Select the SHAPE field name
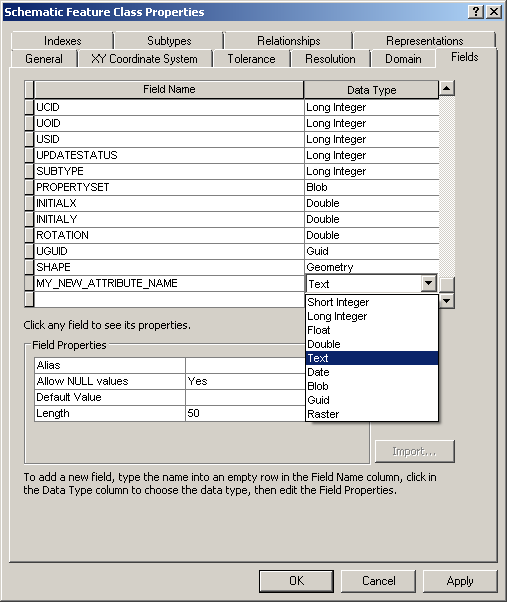Screen dimensions: 507x602 coord(169,267)
